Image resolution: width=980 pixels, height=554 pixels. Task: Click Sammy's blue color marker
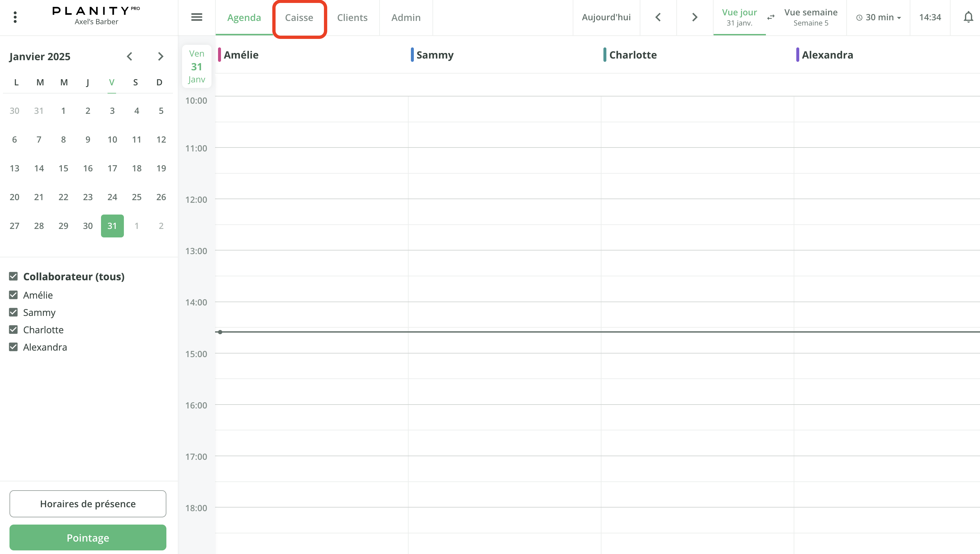pyautogui.click(x=412, y=55)
